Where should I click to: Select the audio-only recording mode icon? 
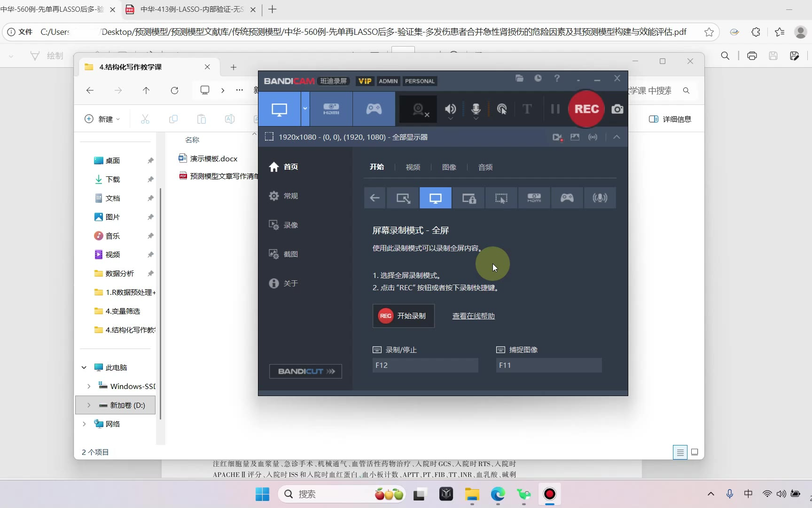point(600,198)
